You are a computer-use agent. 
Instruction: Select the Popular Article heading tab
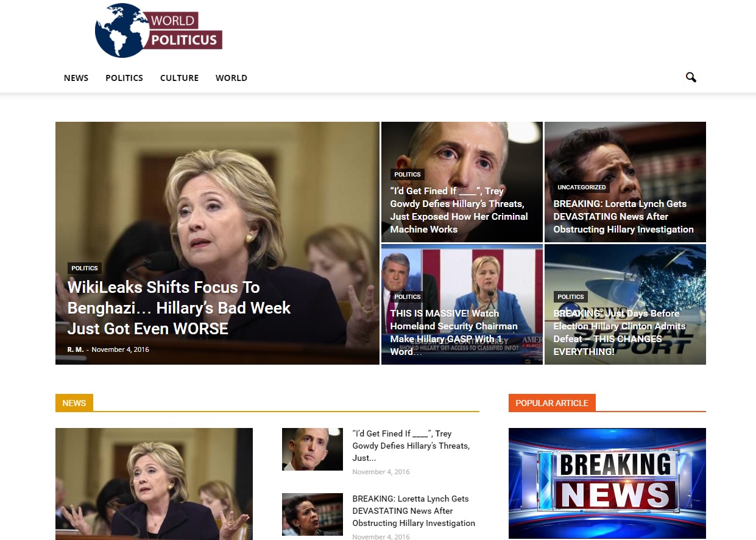tap(551, 403)
